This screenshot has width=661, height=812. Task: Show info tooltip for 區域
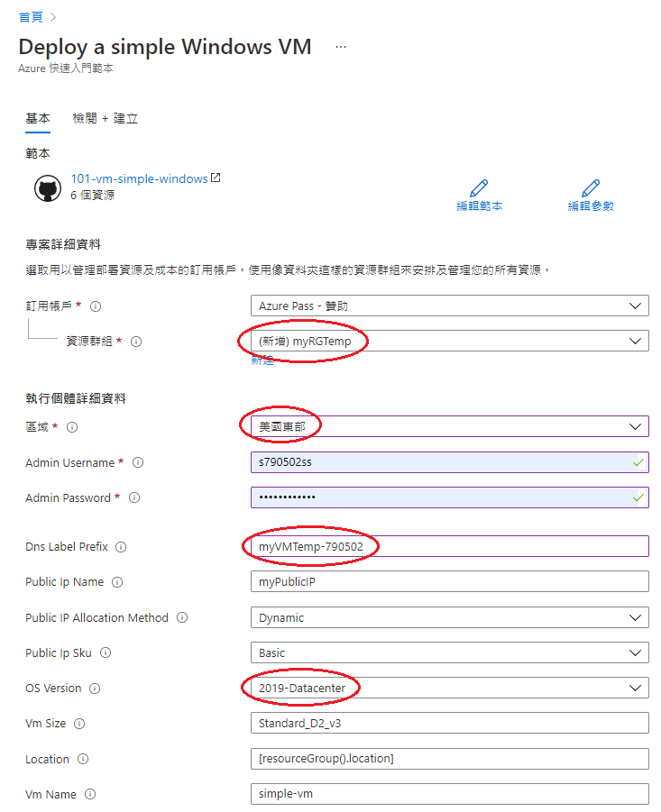click(x=72, y=427)
